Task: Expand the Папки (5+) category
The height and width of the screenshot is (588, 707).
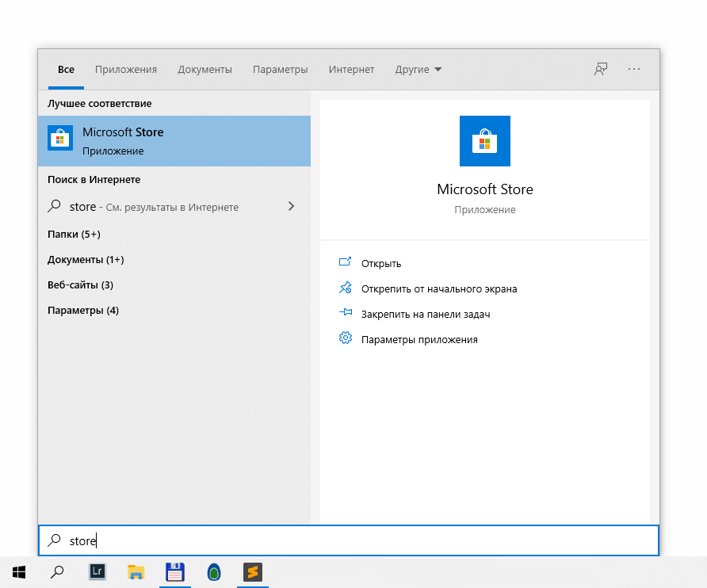Action: tap(74, 234)
